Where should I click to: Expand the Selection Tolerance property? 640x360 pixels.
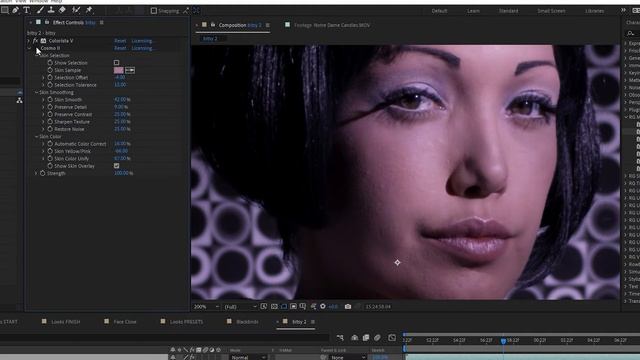[x=43, y=85]
